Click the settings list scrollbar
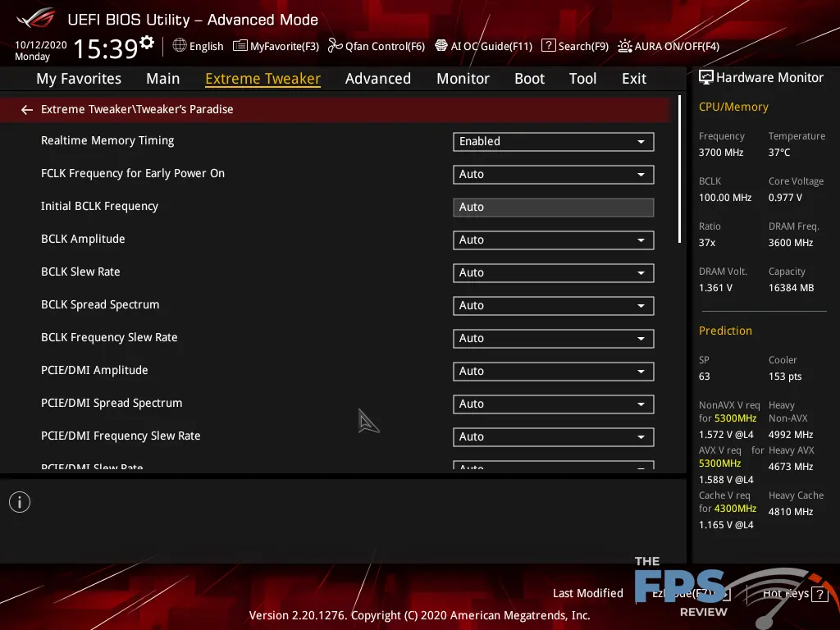The image size is (840, 630). (679, 169)
